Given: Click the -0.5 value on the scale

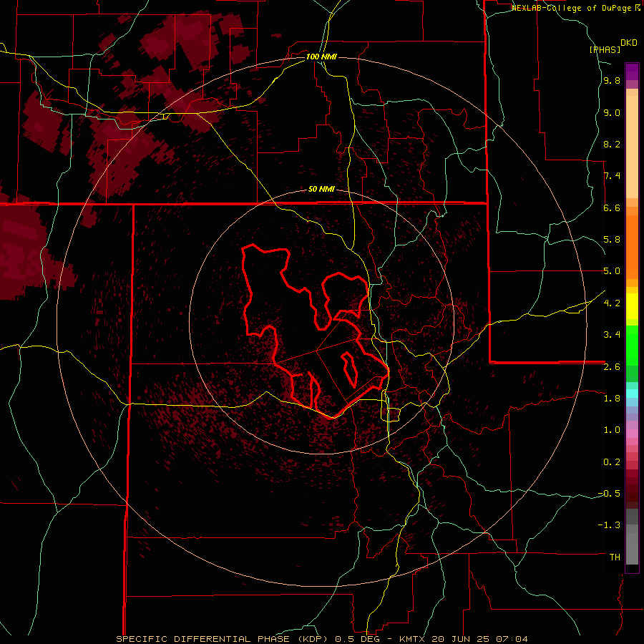Looking at the screenshot, I should point(609,494).
